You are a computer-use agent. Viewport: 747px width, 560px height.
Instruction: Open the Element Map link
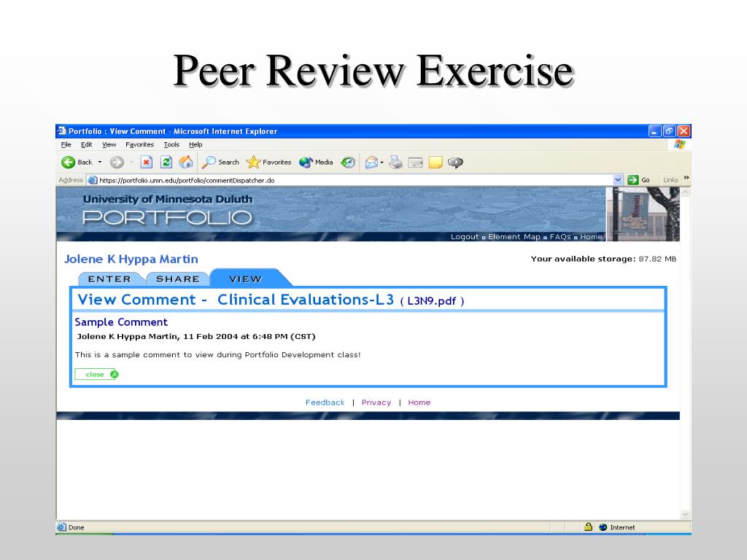coord(514,237)
